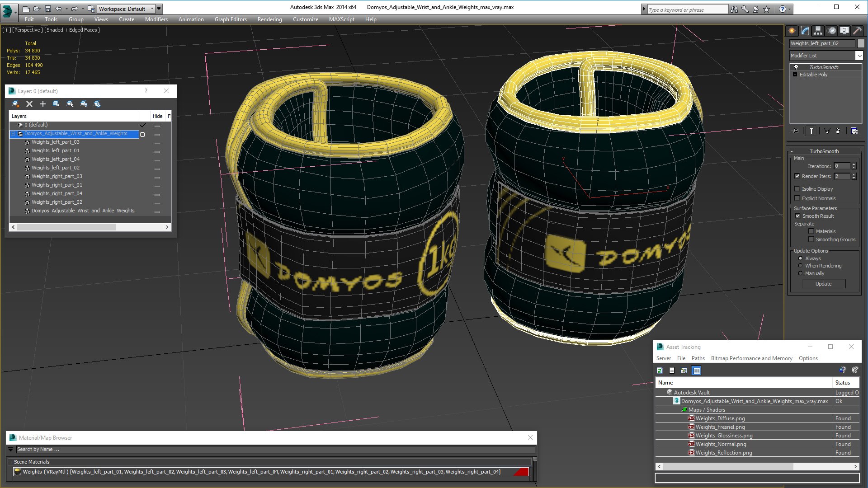868x488 pixels.
Task: Click the Search by Name field
Action: (271, 449)
